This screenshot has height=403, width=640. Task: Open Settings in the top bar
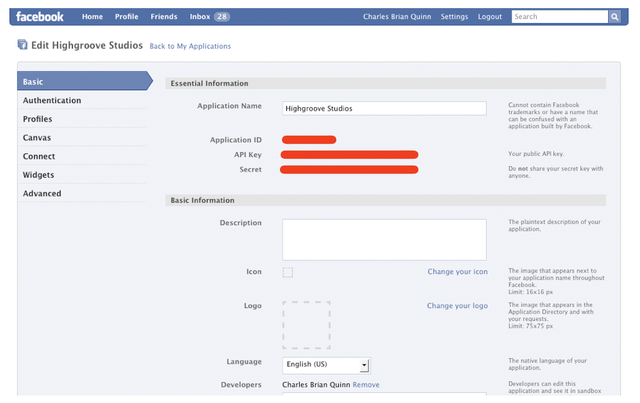(454, 17)
